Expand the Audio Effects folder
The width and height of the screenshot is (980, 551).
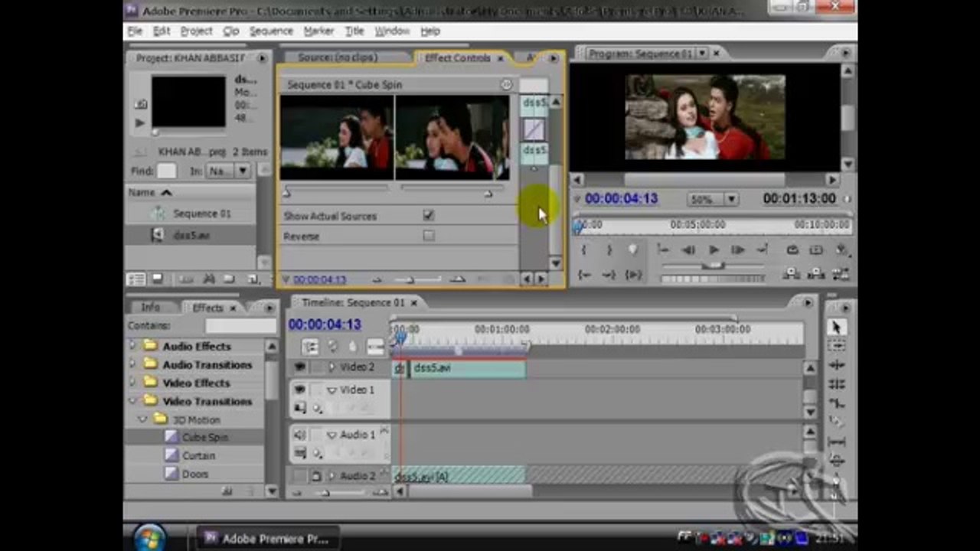coord(132,346)
